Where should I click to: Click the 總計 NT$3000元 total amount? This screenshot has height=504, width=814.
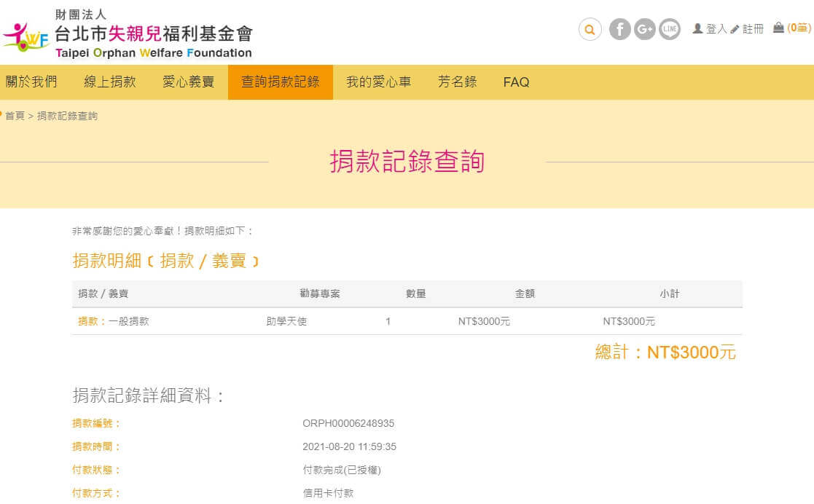click(665, 353)
